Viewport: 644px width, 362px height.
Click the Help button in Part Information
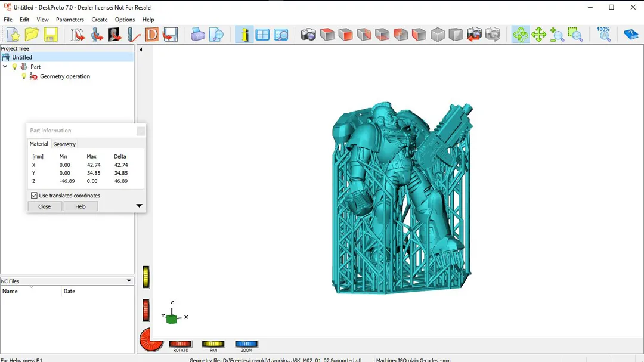tap(80, 206)
